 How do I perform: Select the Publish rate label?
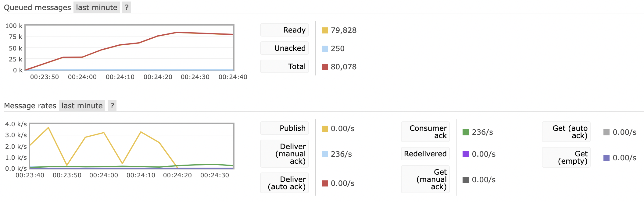284,128
